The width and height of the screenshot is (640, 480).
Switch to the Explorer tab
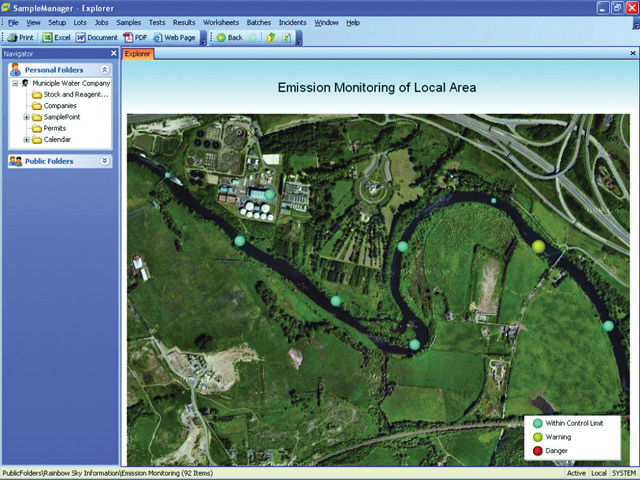click(138, 54)
